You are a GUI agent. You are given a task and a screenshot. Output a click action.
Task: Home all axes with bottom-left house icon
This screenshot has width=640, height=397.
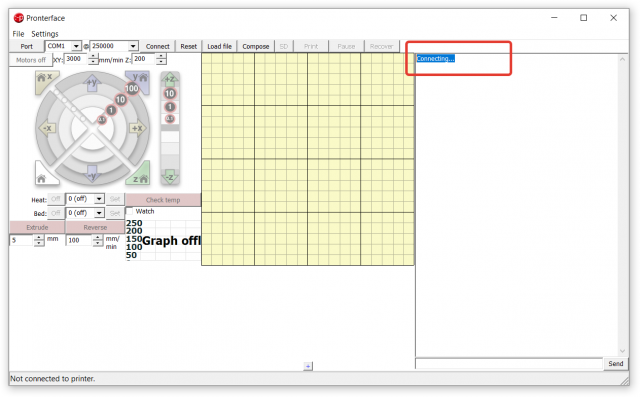[43, 175]
